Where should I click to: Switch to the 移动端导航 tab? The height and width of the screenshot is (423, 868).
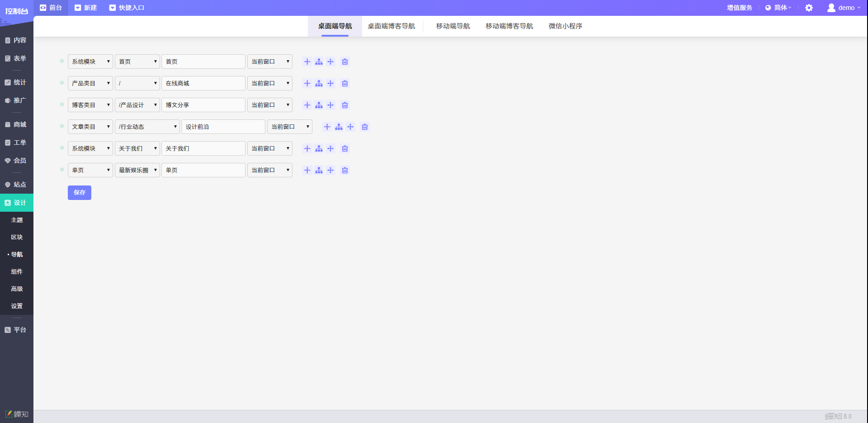click(x=453, y=26)
